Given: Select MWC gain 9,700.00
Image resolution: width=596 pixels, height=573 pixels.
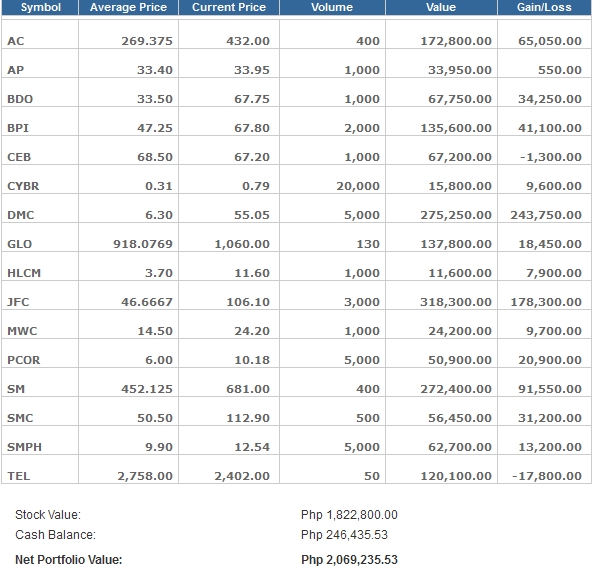Looking at the screenshot, I should [554, 331].
